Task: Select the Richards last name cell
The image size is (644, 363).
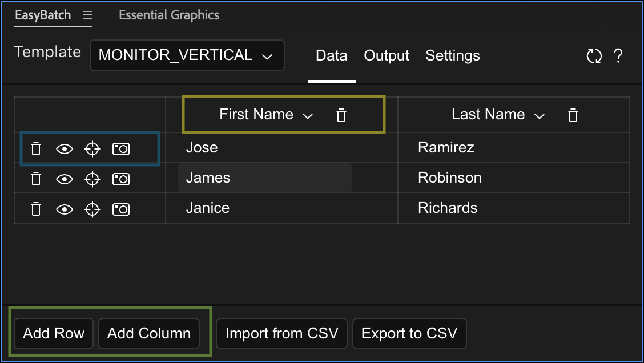Action: (x=514, y=208)
